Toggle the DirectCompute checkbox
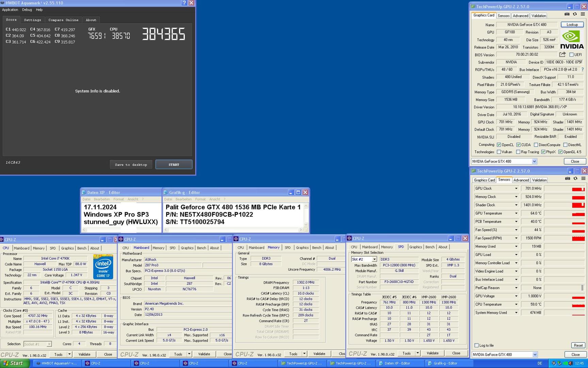The image size is (588, 368). [536, 145]
